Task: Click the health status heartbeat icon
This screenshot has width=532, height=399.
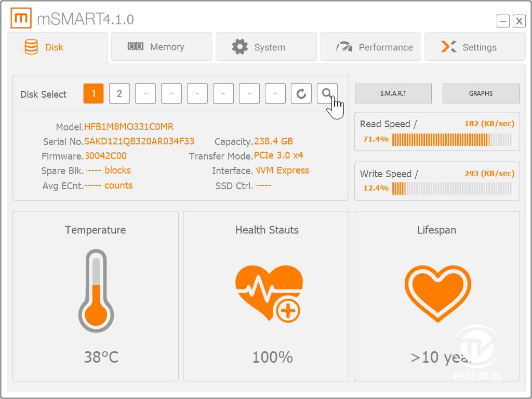Action: pos(269,294)
